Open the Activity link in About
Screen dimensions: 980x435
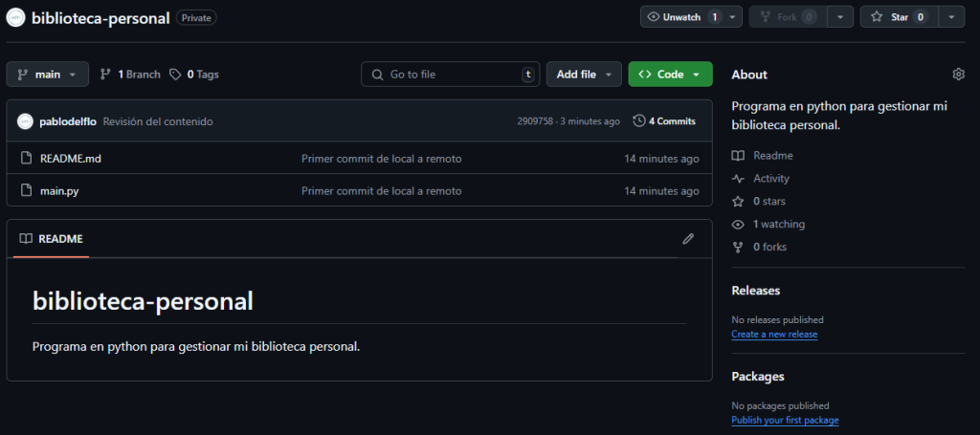click(x=770, y=179)
